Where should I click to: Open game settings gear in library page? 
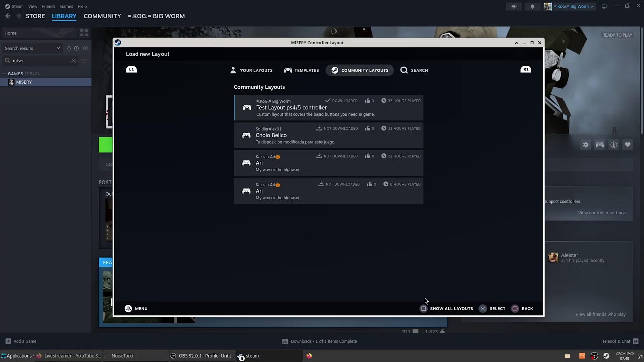(x=586, y=145)
